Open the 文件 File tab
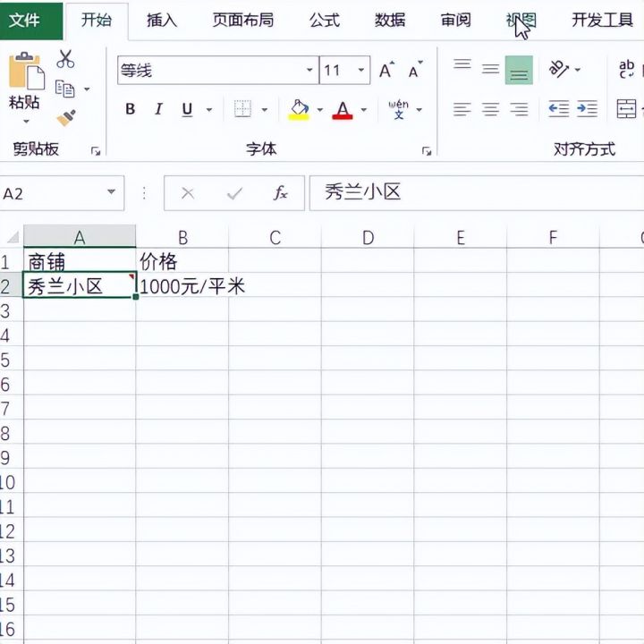644x644 pixels. pyautogui.click(x=31, y=20)
